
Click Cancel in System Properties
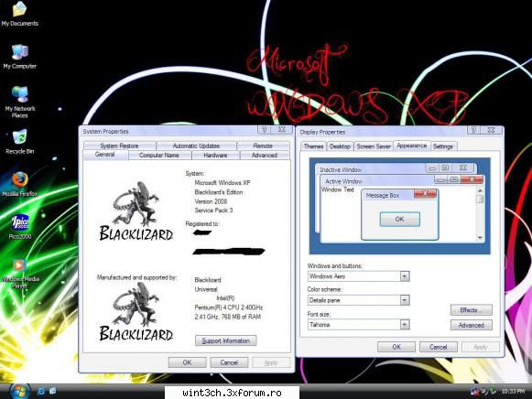click(x=229, y=362)
